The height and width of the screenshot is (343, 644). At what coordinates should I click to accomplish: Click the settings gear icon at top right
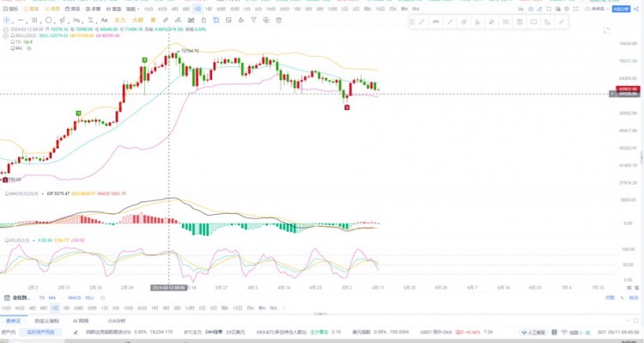pos(567,9)
